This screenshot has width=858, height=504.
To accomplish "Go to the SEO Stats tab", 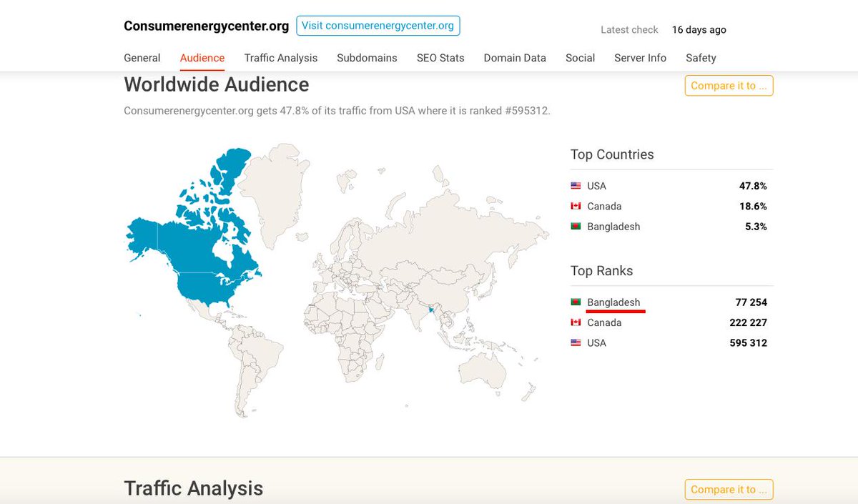I will point(440,58).
